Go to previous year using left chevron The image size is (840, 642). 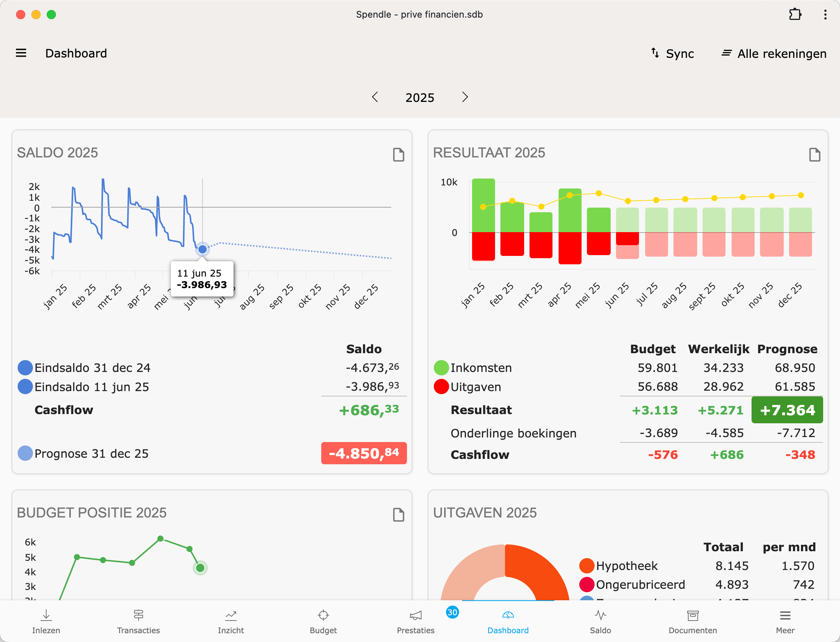click(375, 97)
